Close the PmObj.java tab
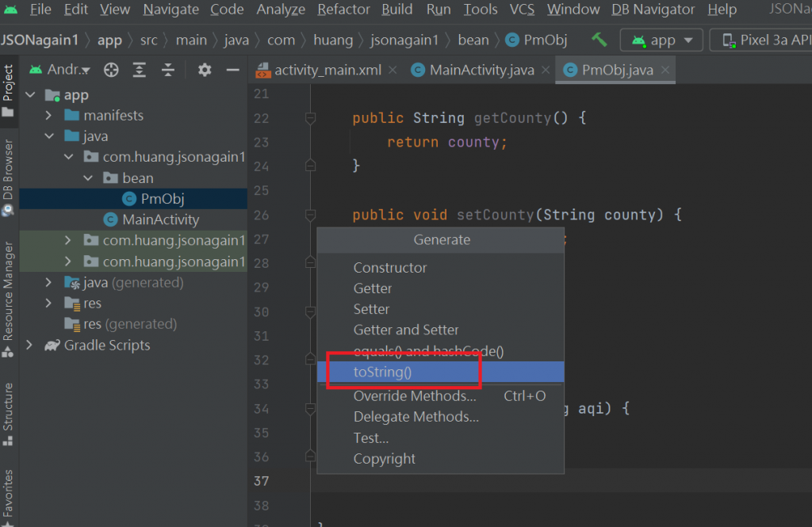Image resolution: width=812 pixels, height=527 pixels. click(665, 70)
